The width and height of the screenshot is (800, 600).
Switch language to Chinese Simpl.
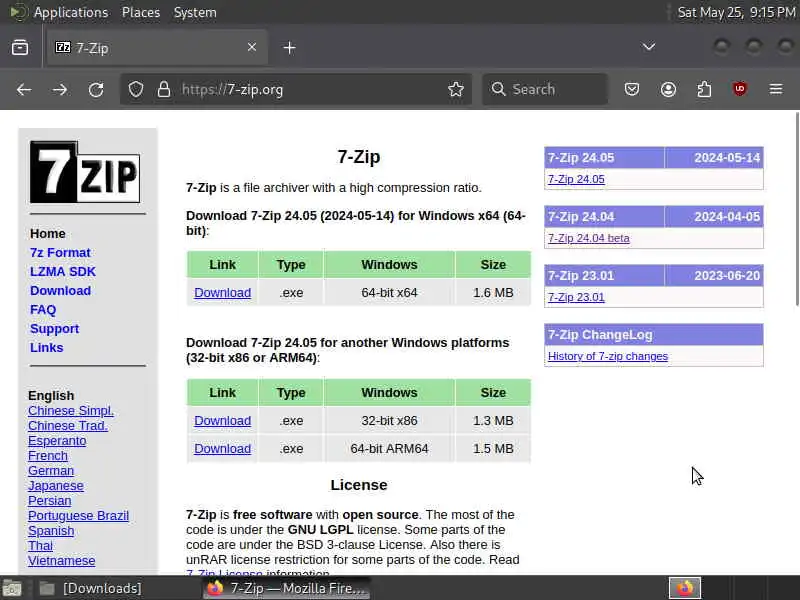coord(71,411)
